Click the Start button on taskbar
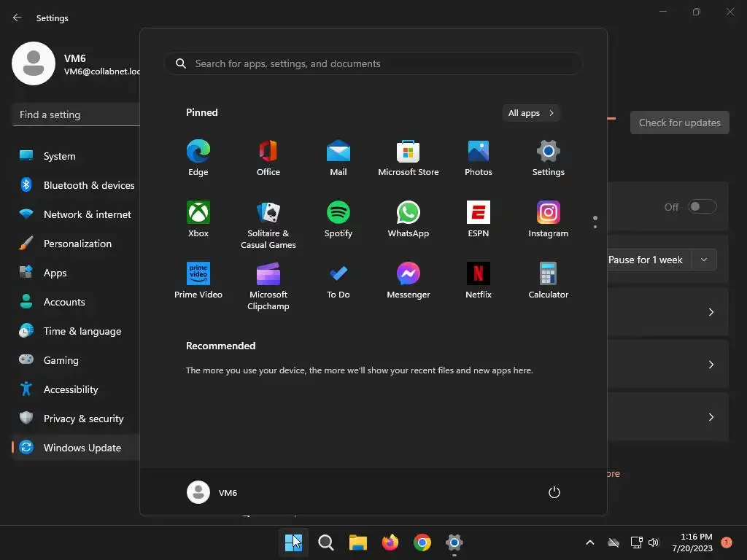 [x=293, y=542]
